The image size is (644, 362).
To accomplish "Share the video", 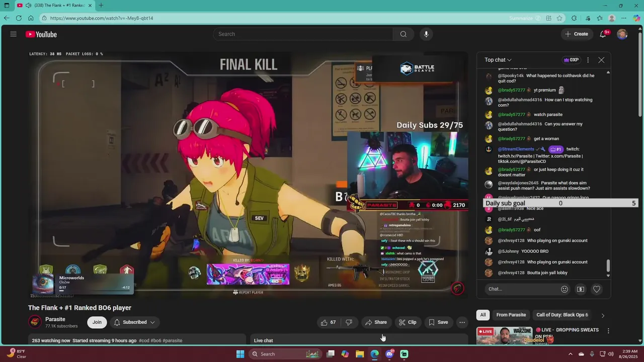I will (376, 322).
